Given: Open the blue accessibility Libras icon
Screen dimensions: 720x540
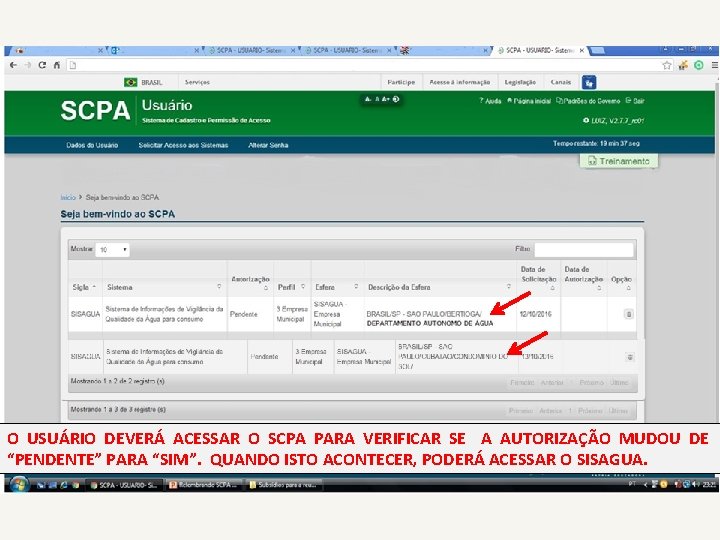Looking at the screenshot, I should click(x=589, y=82).
